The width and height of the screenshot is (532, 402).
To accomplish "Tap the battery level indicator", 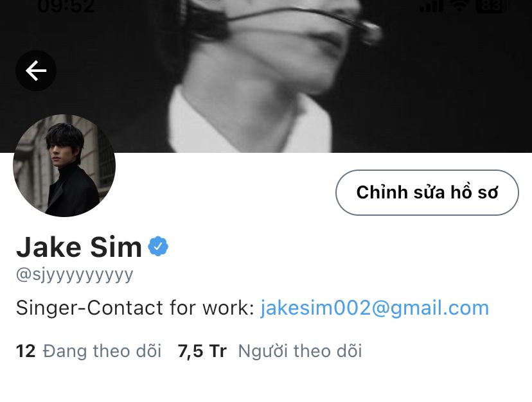I will 491,6.
